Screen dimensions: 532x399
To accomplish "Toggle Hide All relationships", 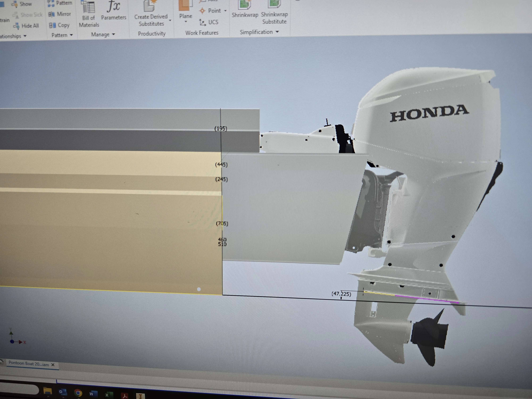I will 26,26.
